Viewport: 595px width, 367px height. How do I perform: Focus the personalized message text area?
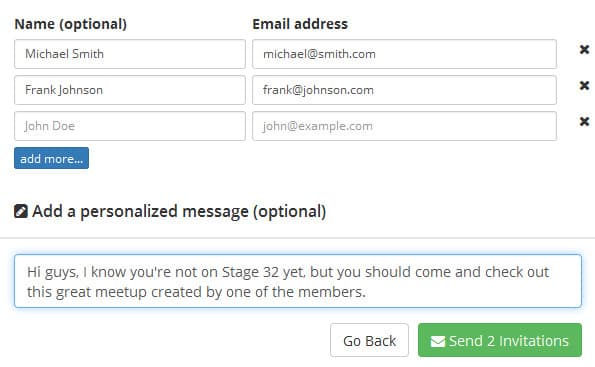298,281
